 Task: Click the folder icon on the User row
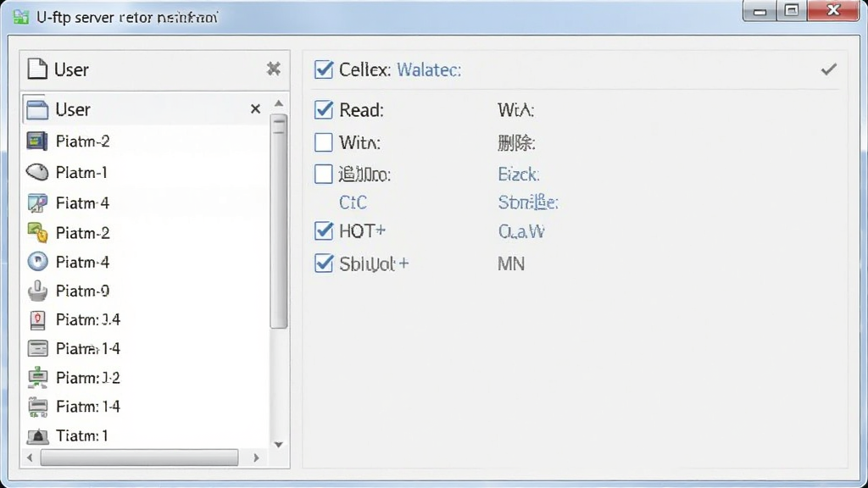(x=37, y=109)
